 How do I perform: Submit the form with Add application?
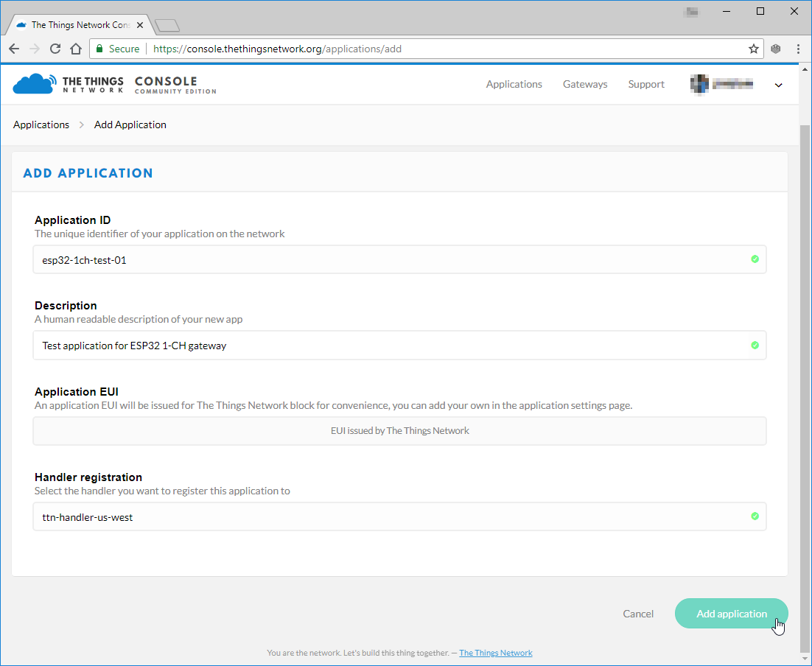(x=731, y=614)
